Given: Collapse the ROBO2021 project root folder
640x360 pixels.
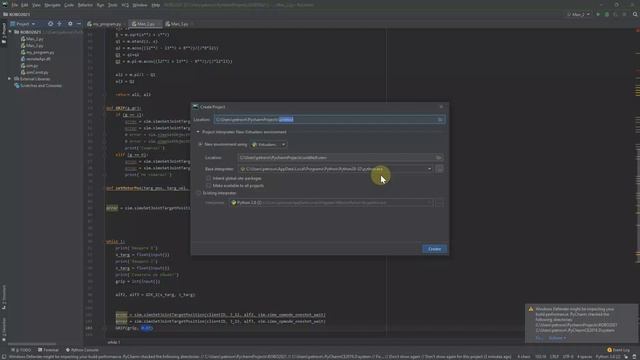Looking at the screenshot, I should [x=10, y=32].
